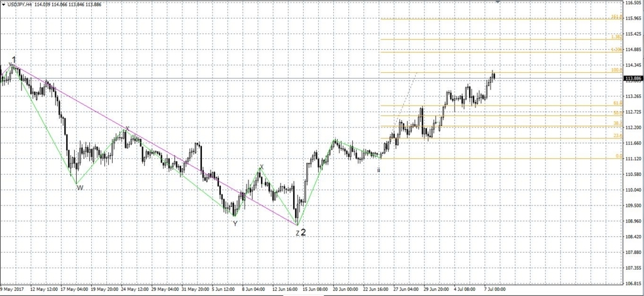Click the 114.885 price scale label
Screen dimensions: 644x296
(x=634, y=50)
